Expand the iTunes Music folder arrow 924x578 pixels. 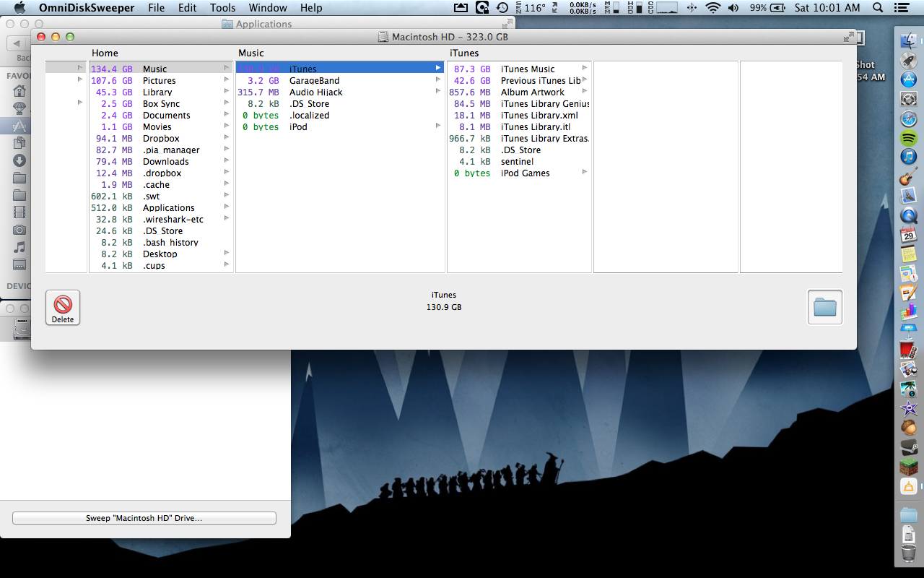tap(585, 68)
